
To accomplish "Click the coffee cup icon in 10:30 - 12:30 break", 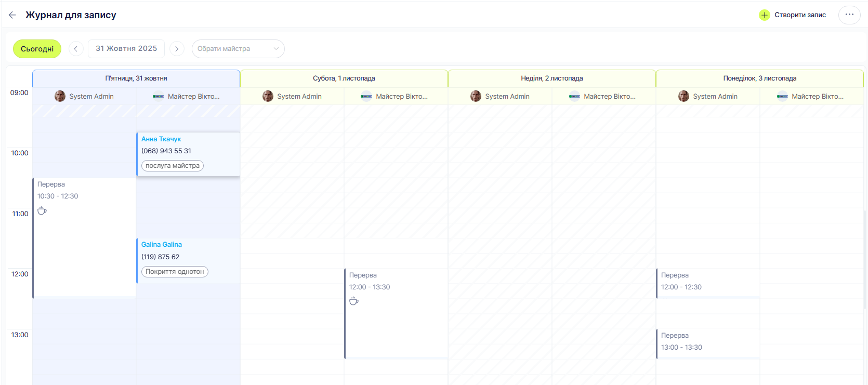I will (x=42, y=210).
